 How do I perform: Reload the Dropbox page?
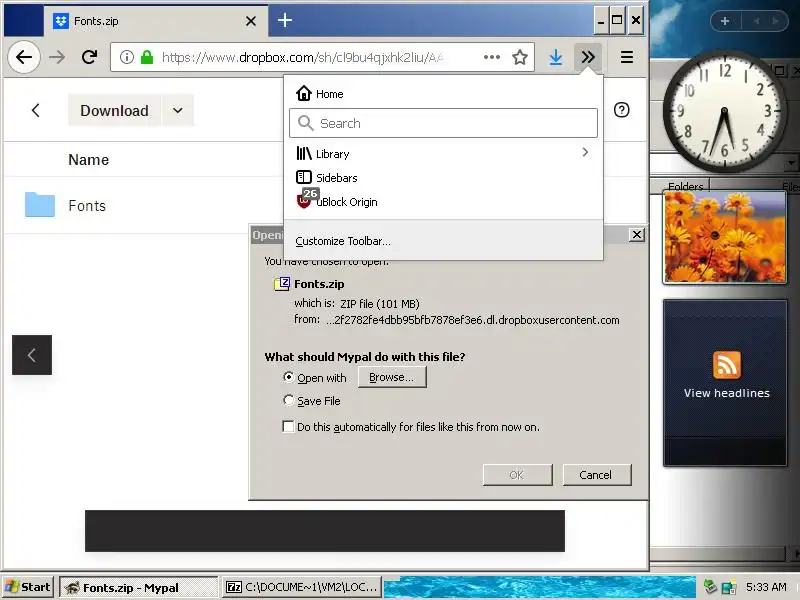tap(90, 57)
